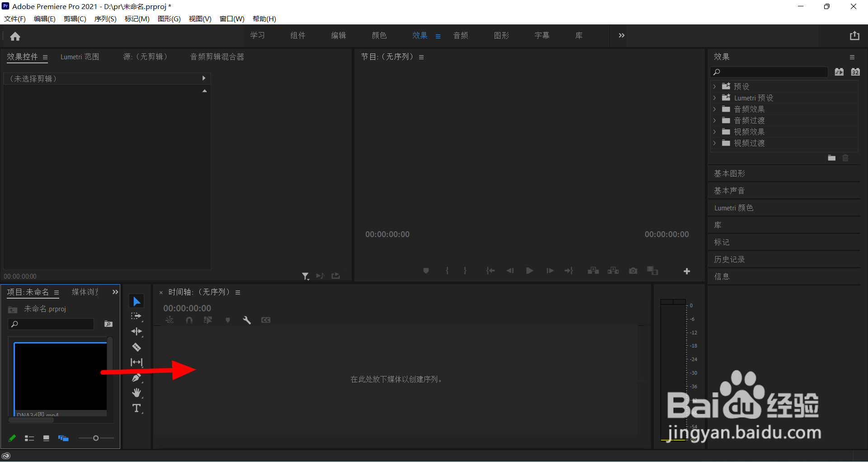Switch to the 颜色 workspace
The width and height of the screenshot is (868, 462).
click(x=379, y=35)
